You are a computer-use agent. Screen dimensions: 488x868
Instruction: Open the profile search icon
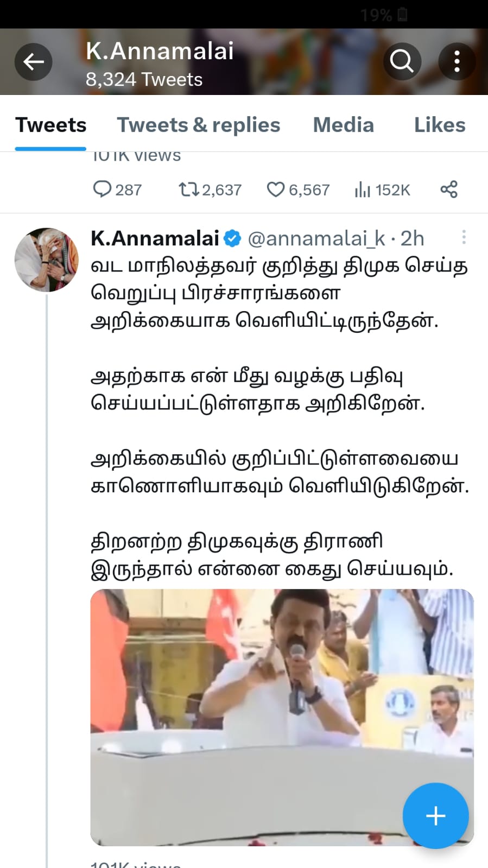[x=402, y=62]
